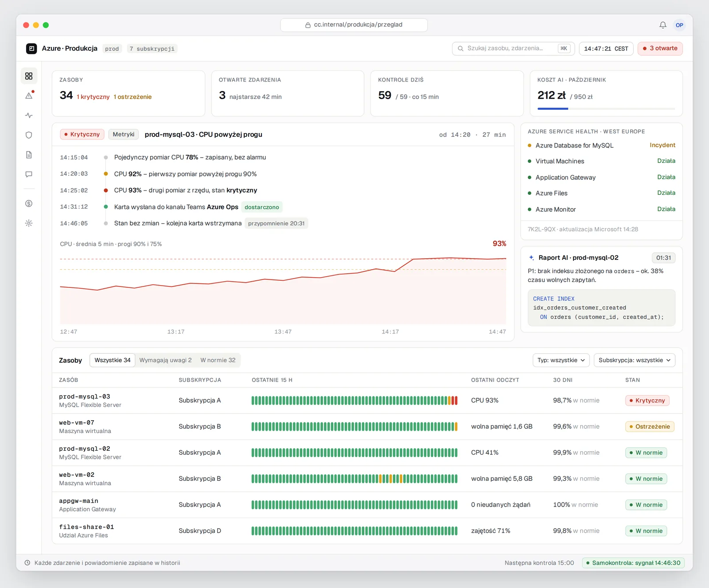Viewport: 709px width, 588px height.
Task: Click the CREATE INDEX code block
Action: point(601,308)
